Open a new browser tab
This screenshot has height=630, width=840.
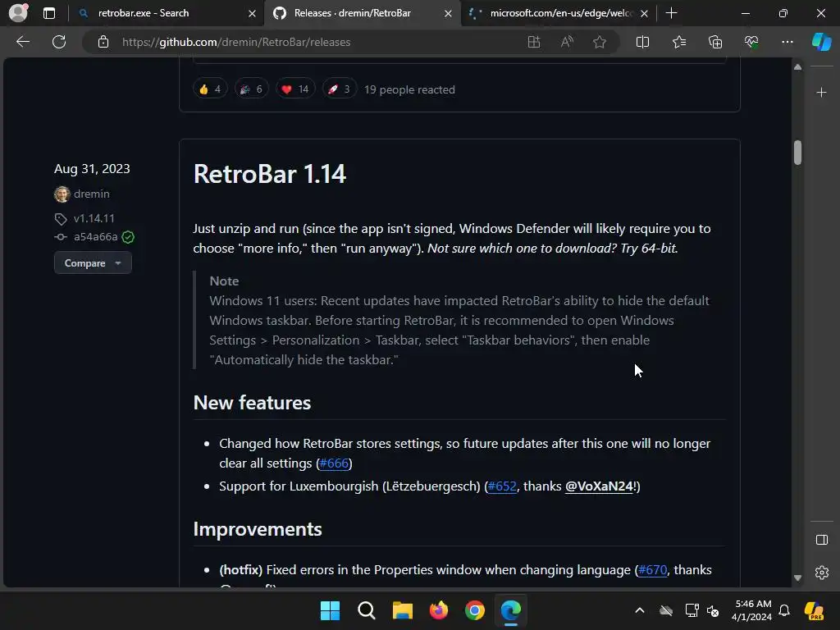point(671,13)
